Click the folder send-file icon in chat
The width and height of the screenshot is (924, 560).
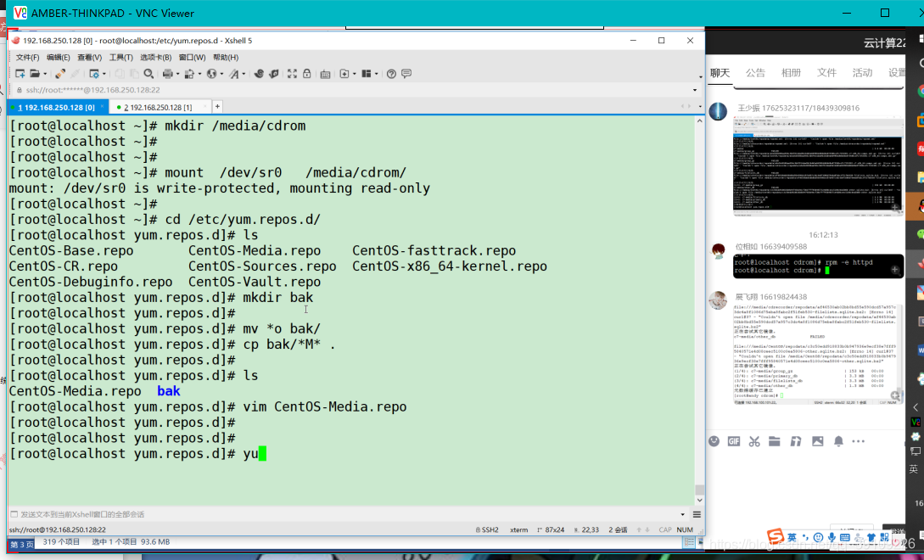tap(775, 441)
